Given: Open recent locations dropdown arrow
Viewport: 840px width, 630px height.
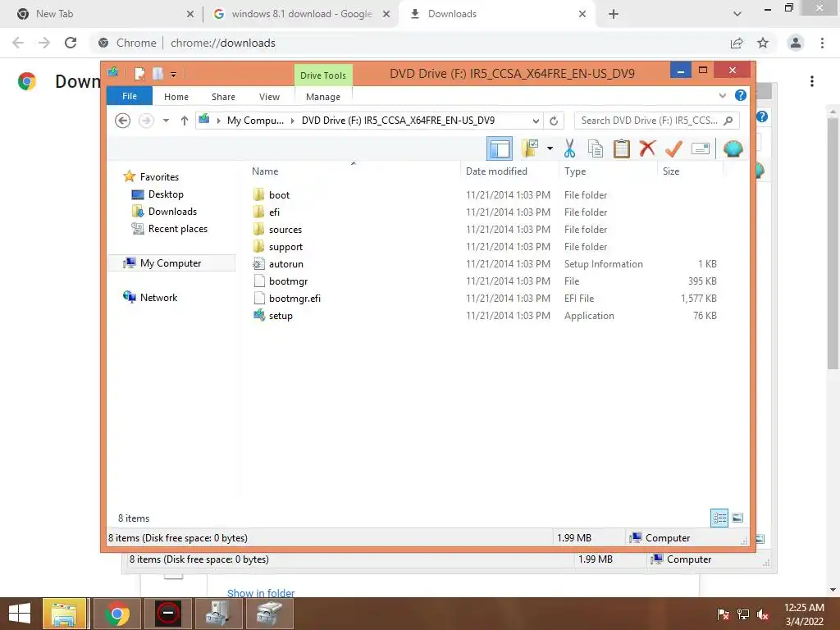Looking at the screenshot, I should (166, 121).
